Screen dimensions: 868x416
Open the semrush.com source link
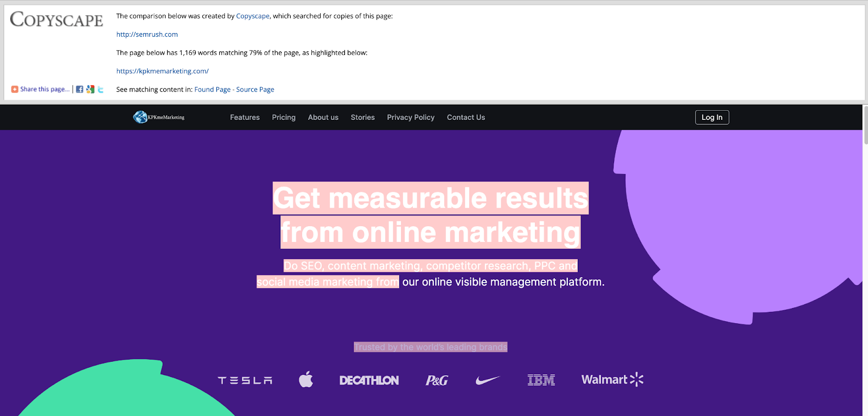[x=147, y=34]
